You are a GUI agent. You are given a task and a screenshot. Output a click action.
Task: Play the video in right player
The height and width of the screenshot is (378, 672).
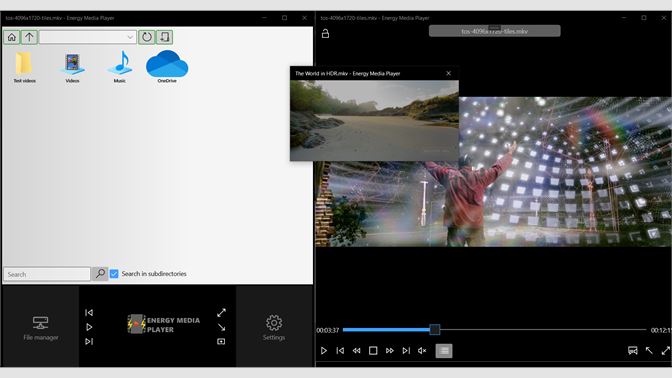point(324,351)
